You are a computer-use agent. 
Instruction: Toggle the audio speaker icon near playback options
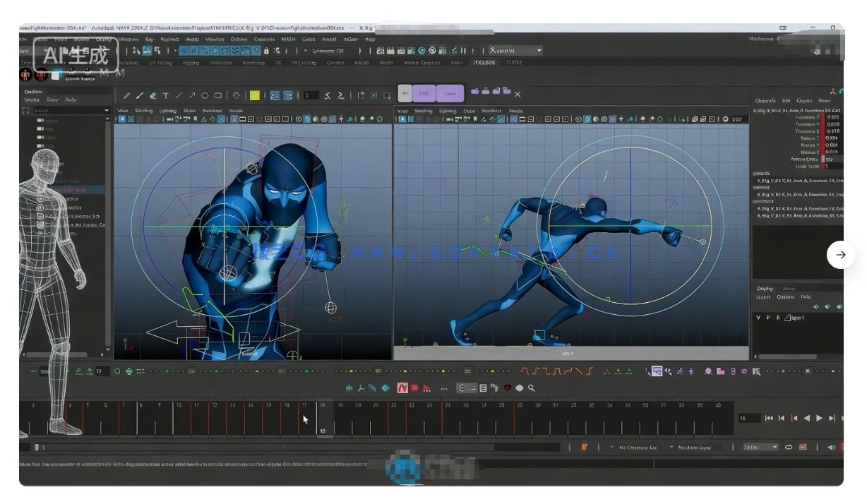pyautogui.click(x=831, y=448)
